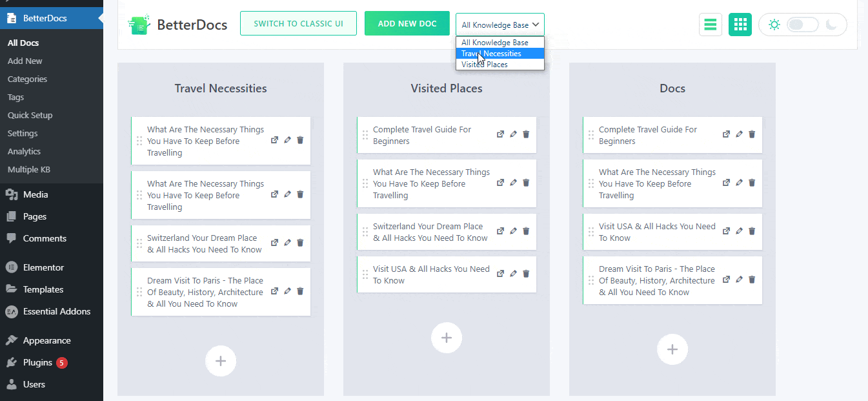868x401 pixels.
Task: Click Travel Necessities column heading
Action: [221, 88]
